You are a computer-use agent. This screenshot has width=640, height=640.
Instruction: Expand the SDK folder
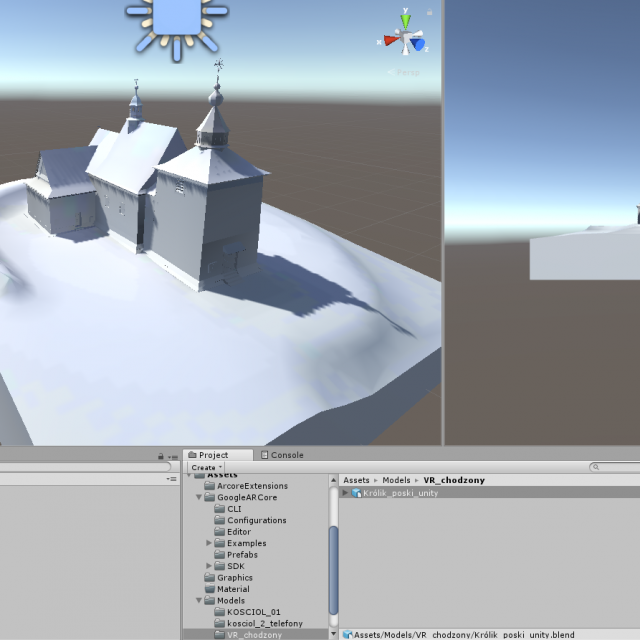click(209, 566)
